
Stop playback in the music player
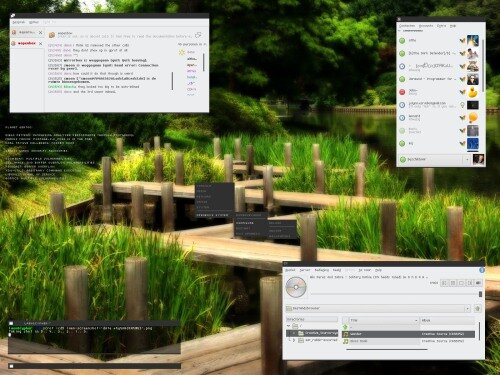[461, 283]
